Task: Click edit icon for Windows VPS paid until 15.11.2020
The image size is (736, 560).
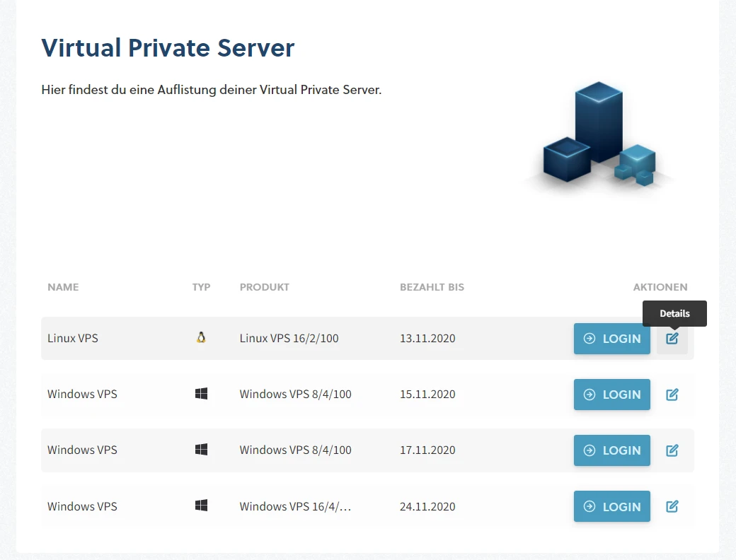Action: [672, 395]
